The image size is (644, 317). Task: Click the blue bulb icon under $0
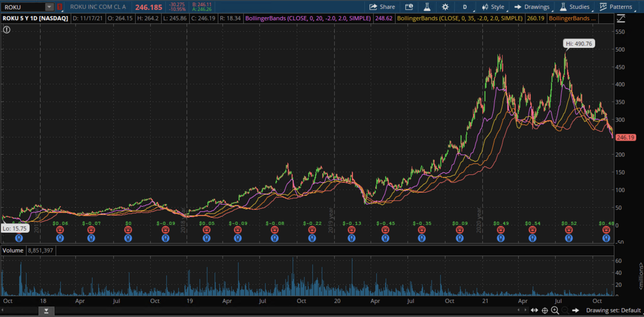128,238
